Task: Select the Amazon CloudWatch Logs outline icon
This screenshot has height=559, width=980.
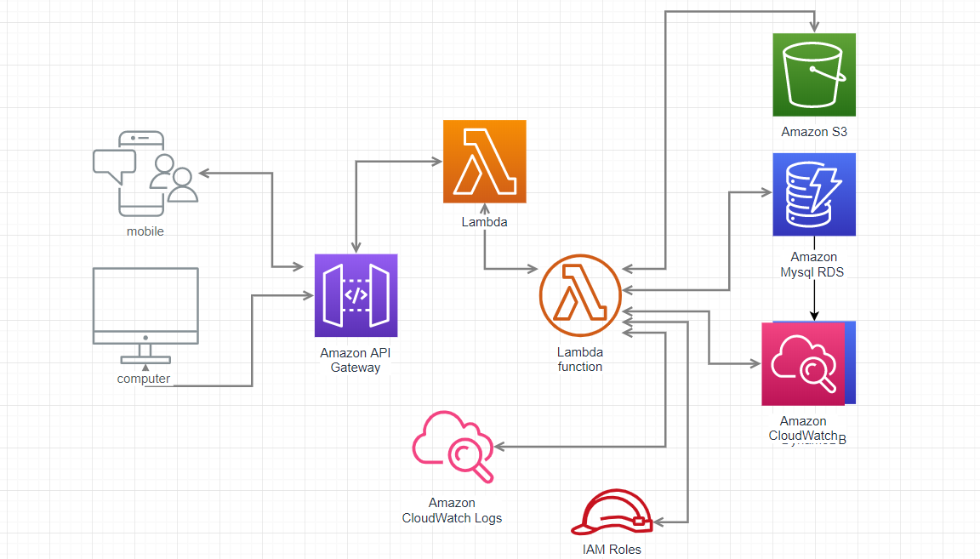Action: (x=453, y=447)
